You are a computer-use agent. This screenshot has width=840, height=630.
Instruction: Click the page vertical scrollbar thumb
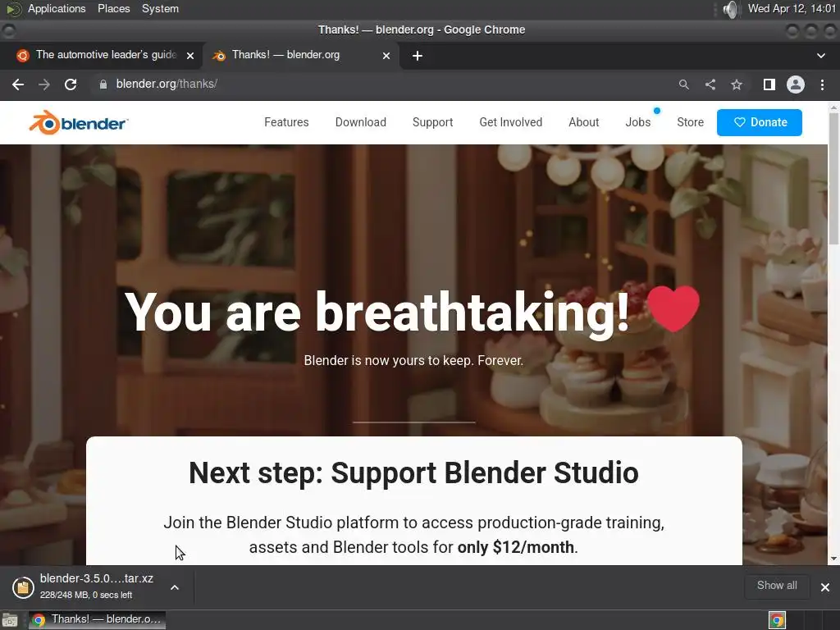click(x=833, y=178)
